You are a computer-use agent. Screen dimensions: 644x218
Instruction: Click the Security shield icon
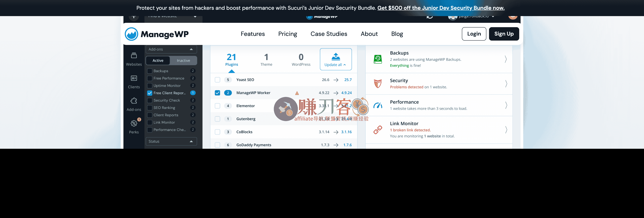tap(378, 84)
